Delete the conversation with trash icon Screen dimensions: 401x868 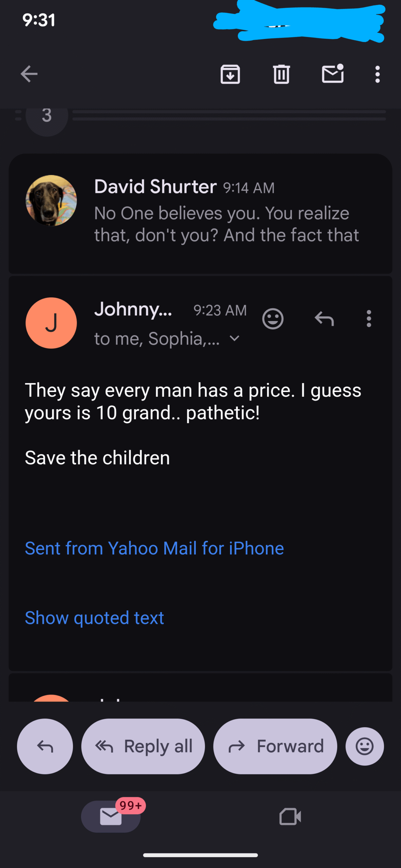click(x=281, y=74)
